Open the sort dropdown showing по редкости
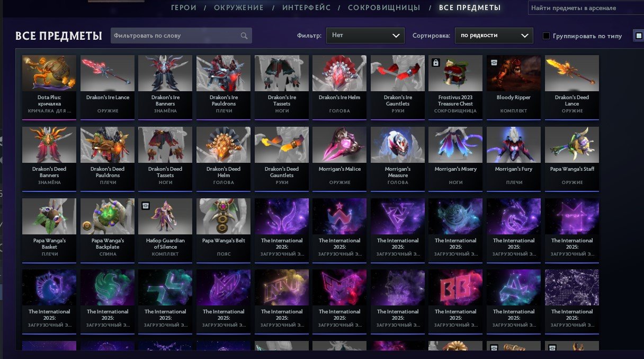The height and width of the screenshot is (359, 644). pos(494,36)
